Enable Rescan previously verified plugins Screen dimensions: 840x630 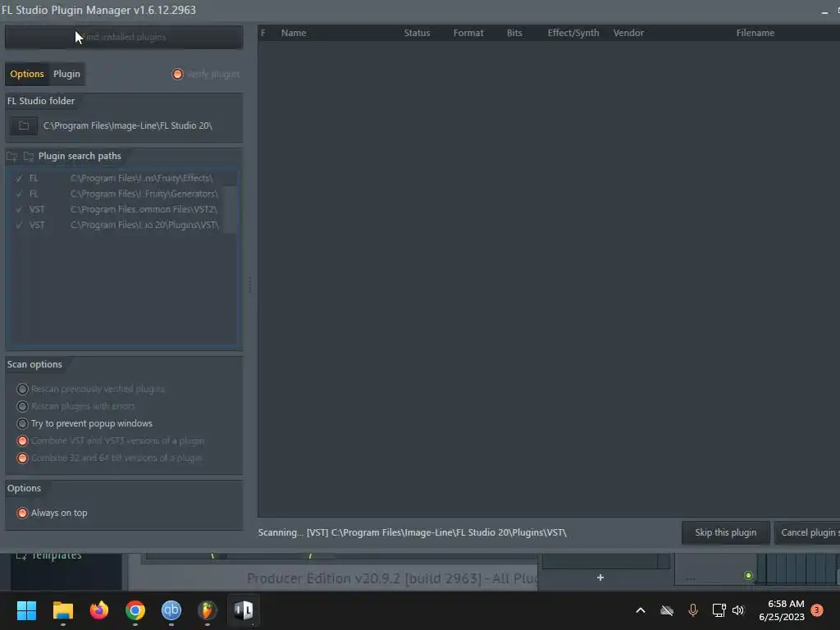[x=22, y=389]
